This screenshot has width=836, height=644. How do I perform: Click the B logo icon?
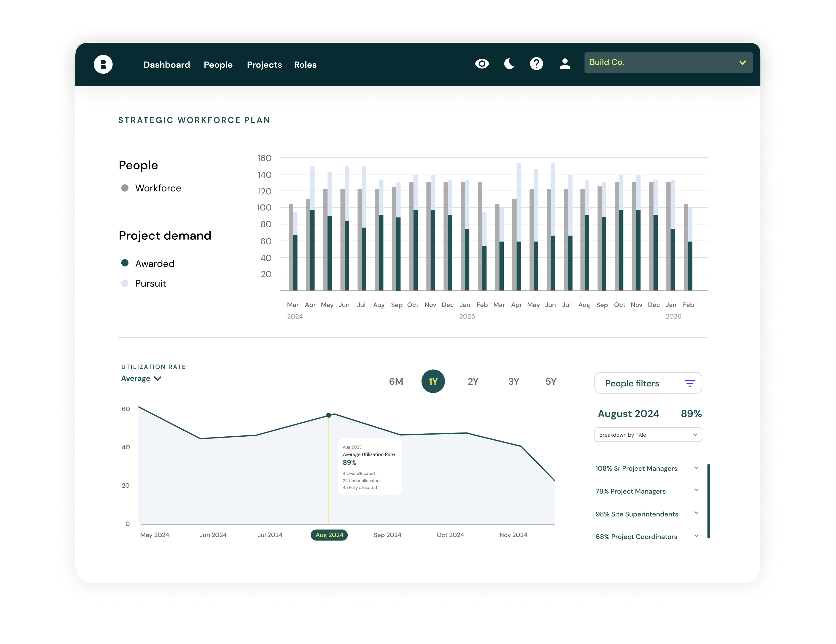click(x=103, y=64)
